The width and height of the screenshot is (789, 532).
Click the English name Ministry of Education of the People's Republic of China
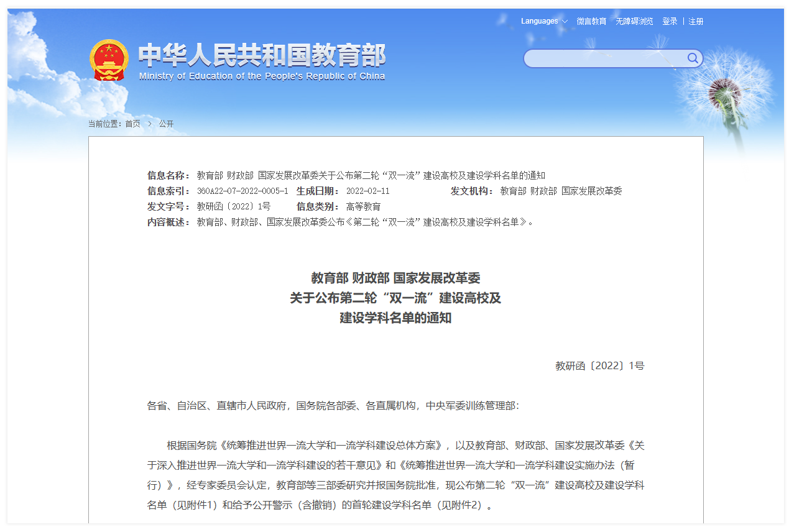[262, 76]
